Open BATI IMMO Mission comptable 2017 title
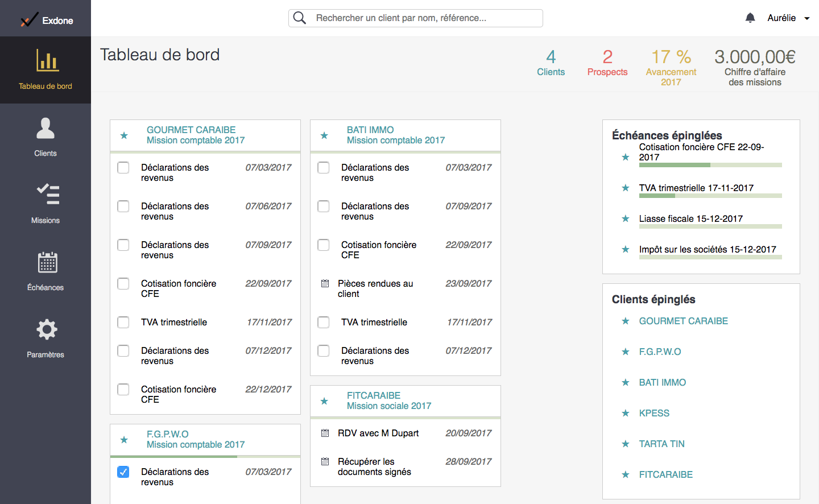Image resolution: width=819 pixels, height=504 pixels. pos(396,135)
